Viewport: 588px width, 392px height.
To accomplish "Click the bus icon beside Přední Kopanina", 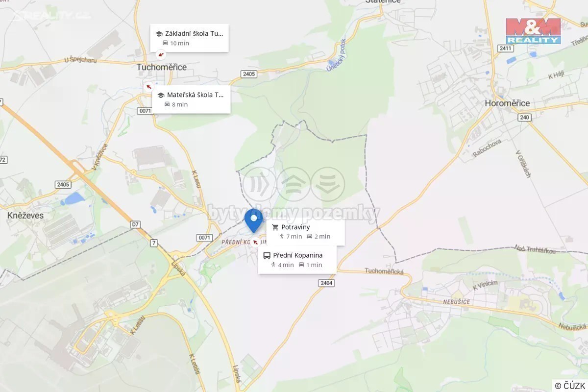I will (x=267, y=255).
